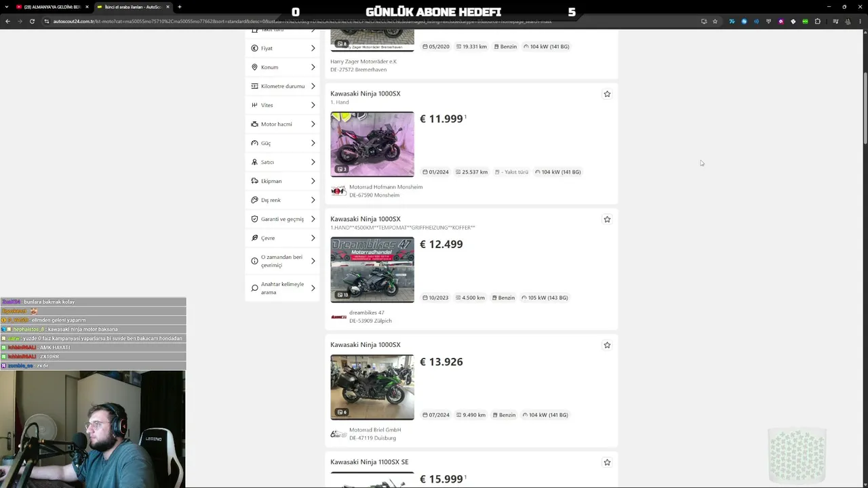Screen dimensions: 868x488
Task: Click the Çevre leaf icon
Action: click(x=254, y=238)
